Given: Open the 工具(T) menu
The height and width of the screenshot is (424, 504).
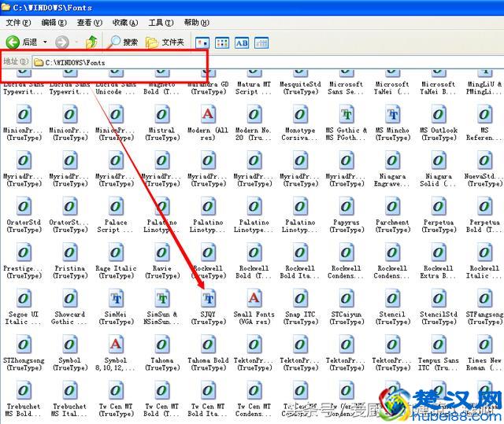Looking at the screenshot, I should [161, 23].
